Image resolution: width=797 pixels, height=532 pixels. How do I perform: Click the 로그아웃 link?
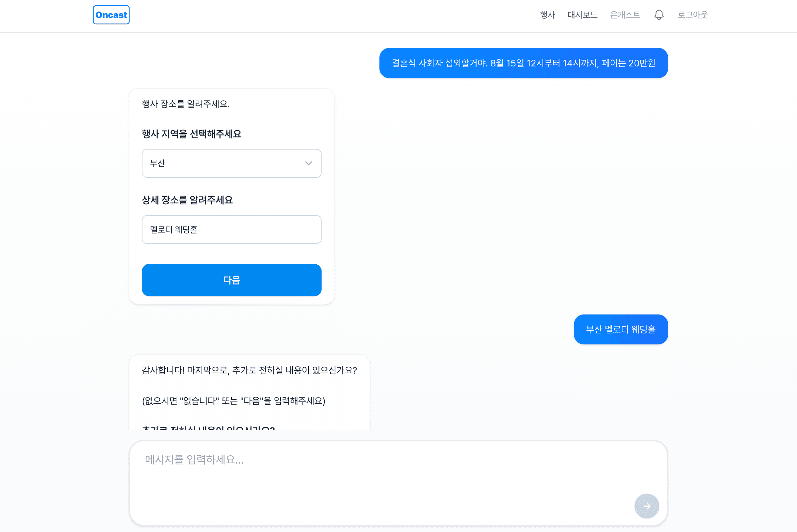693,15
